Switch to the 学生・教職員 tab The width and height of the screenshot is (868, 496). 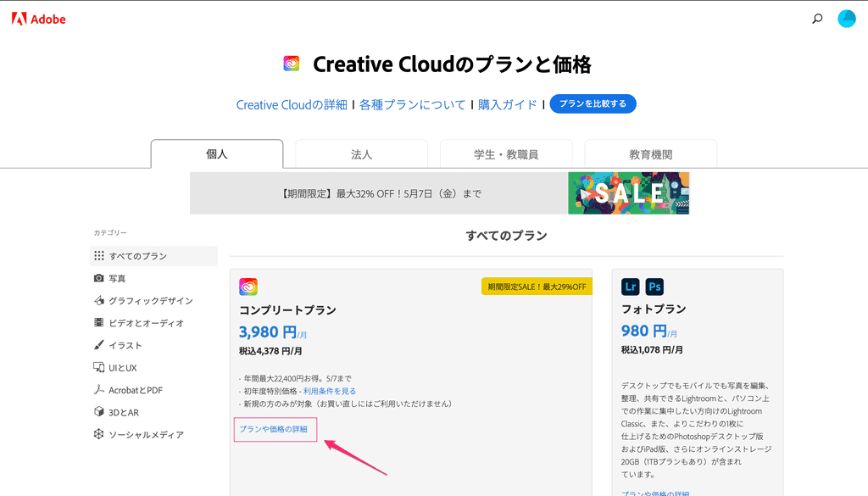point(506,154)
